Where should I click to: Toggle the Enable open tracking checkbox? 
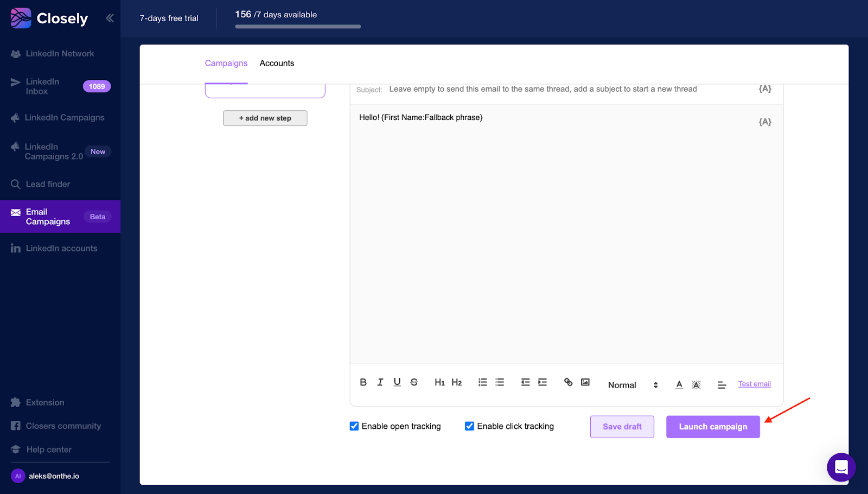tap(354, 426)
